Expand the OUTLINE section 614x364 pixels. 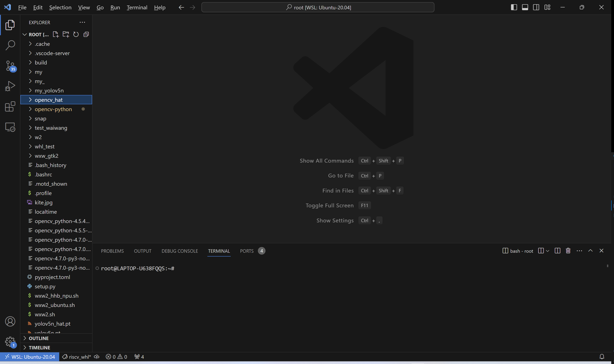click(39, 338)
